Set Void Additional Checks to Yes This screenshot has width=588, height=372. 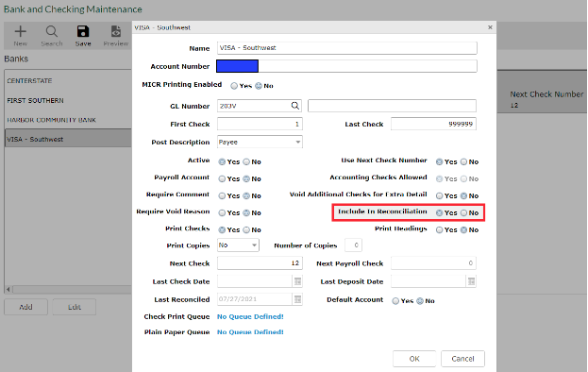pyautogui.click(x=439, y=195)
